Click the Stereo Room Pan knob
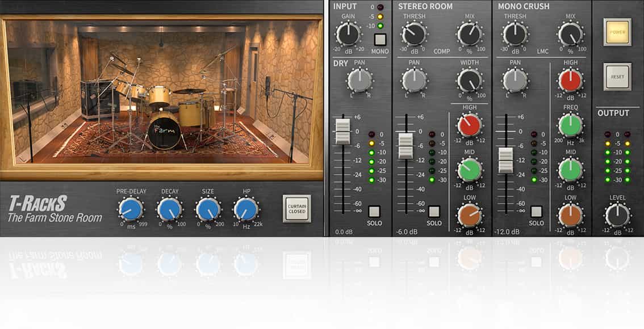 414,81
